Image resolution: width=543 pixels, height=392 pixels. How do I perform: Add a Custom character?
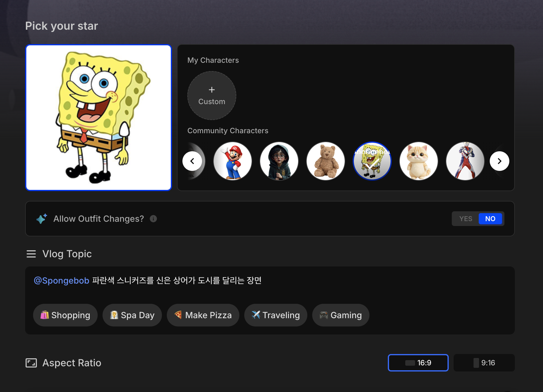click(x=212, y=96)
